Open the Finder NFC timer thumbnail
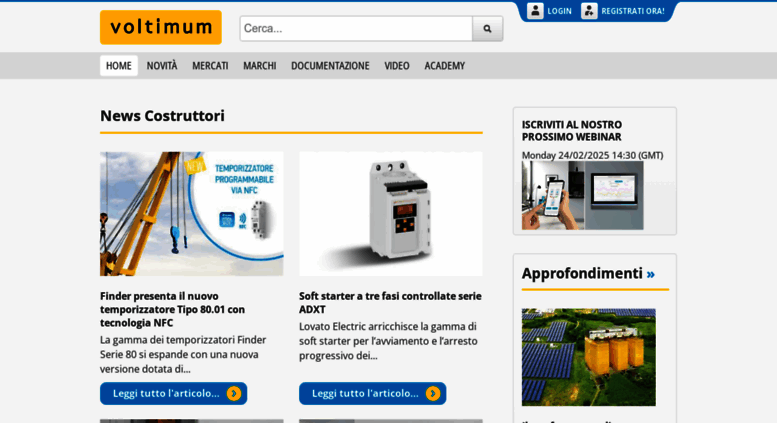This screenshot has width=777, height=423. (192, 214)
